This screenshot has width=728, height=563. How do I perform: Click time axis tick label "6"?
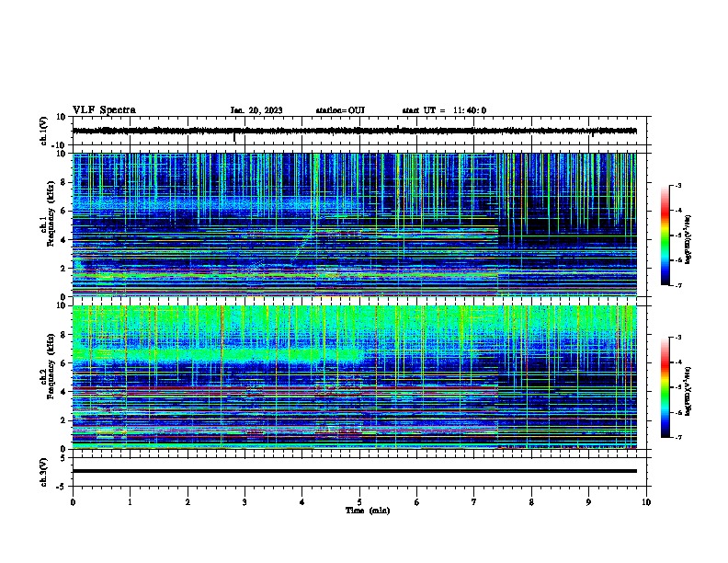click(x=417, y=502)
